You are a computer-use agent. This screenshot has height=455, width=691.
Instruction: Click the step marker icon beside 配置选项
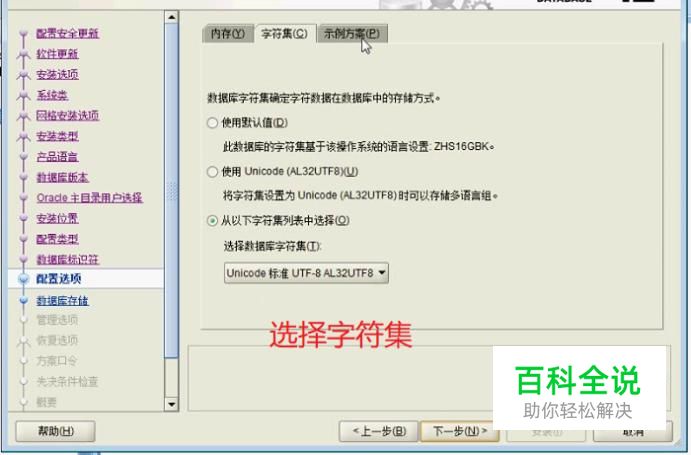pyautogui.click(x=23, y=279)
